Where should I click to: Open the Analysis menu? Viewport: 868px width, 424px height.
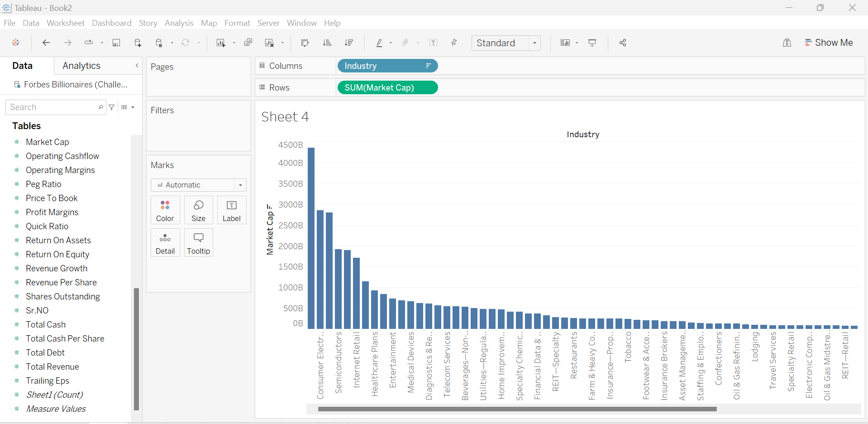pos(179,23)
